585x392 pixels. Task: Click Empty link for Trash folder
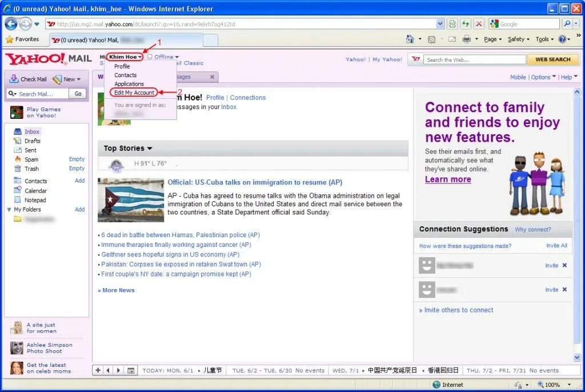pyautogui.click(x=77, y=169)
